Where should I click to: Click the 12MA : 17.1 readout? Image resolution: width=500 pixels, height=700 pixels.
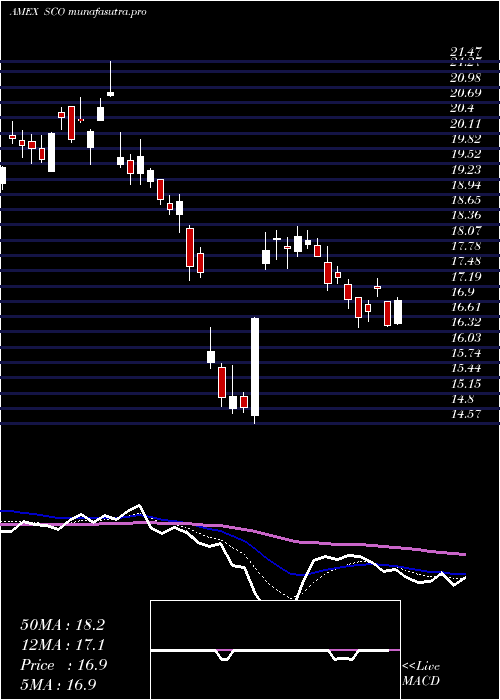[62, 645]
